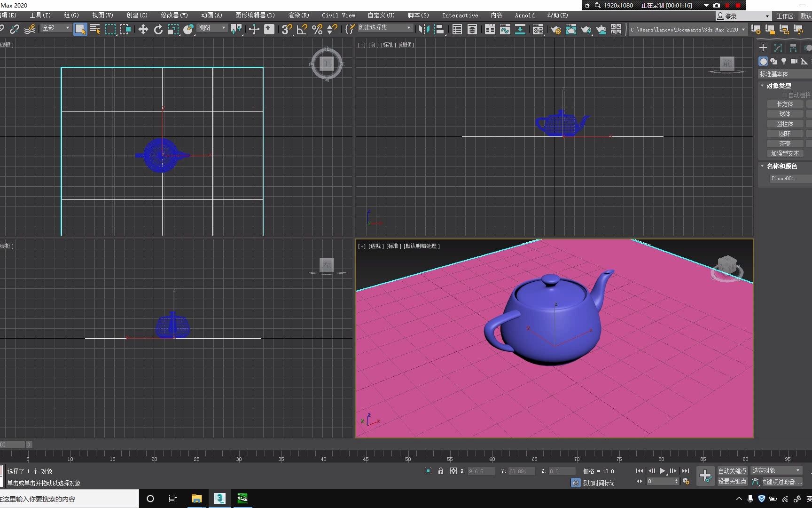Open the 灯光 creation panel

pyautogui.click(x=784, y=61)
